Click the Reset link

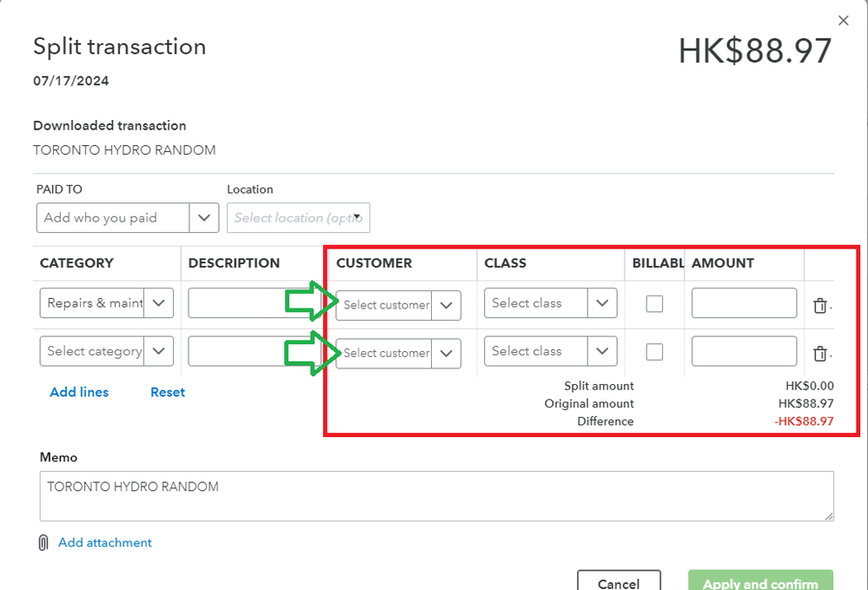coord(168,392)
